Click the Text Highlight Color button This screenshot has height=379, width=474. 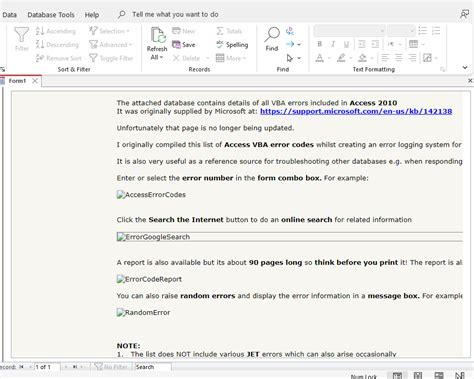coord(341,58)
